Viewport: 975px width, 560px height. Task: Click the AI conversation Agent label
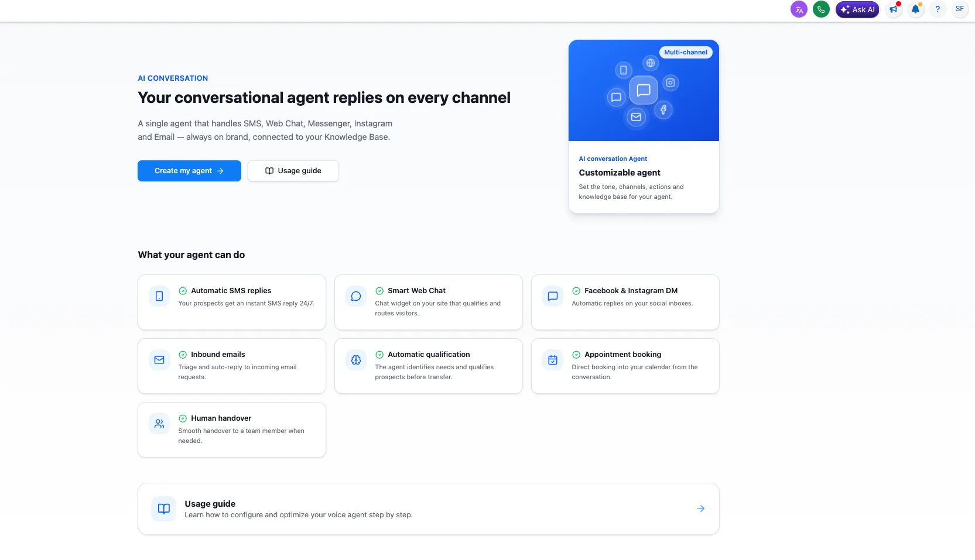pos(613,159)
